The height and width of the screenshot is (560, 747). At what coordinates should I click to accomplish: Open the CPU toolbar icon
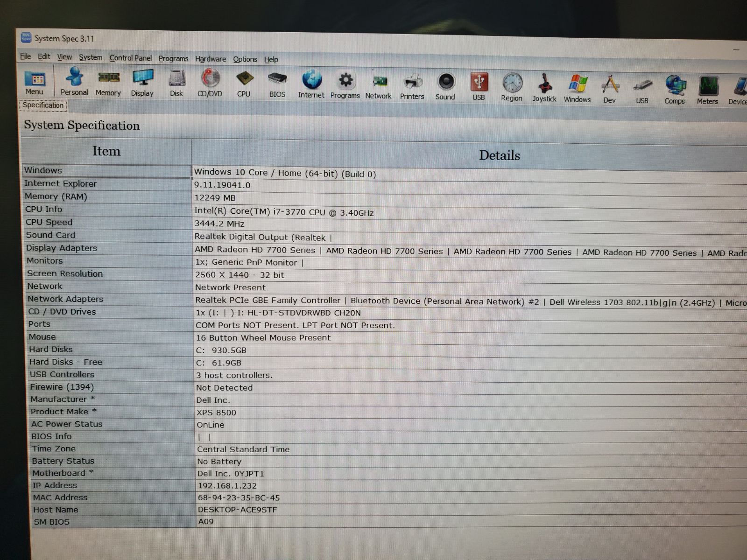(244, 84)
